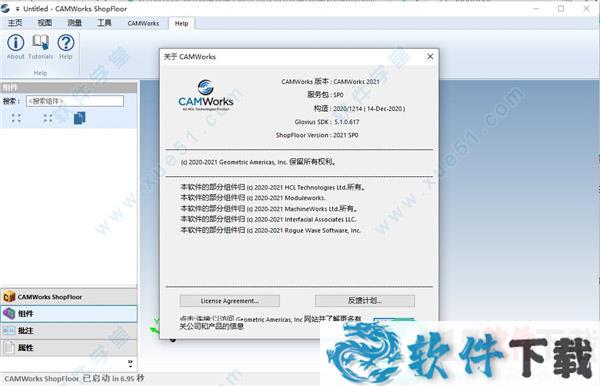600x386 pixels.
Task: Click the 搜索组件 search field
Action: tap(75, 101)
